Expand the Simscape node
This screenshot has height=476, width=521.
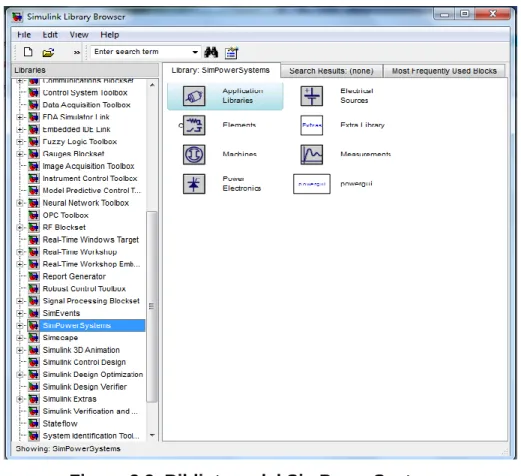pos(20,338)
